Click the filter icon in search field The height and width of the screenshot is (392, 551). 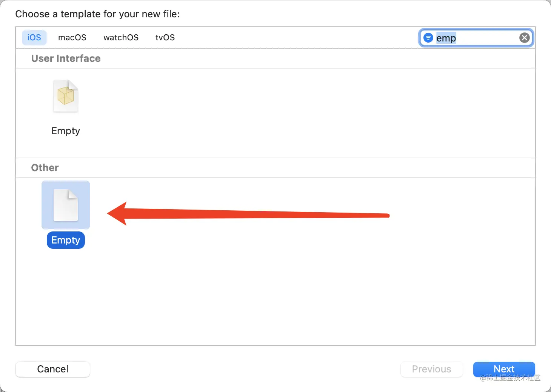point(428,38)
